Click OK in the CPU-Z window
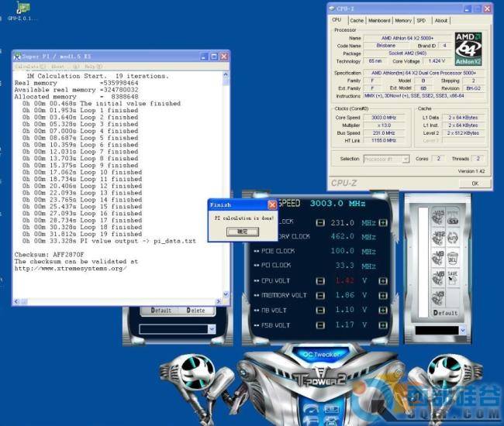 point(475,184)
